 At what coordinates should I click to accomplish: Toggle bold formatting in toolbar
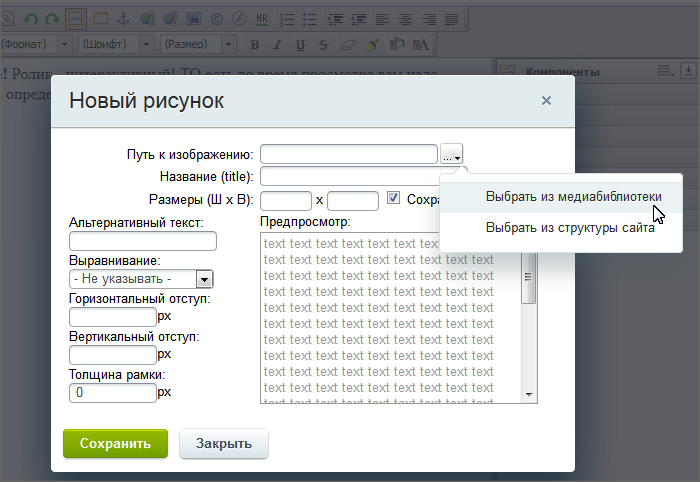click(254, 45)
